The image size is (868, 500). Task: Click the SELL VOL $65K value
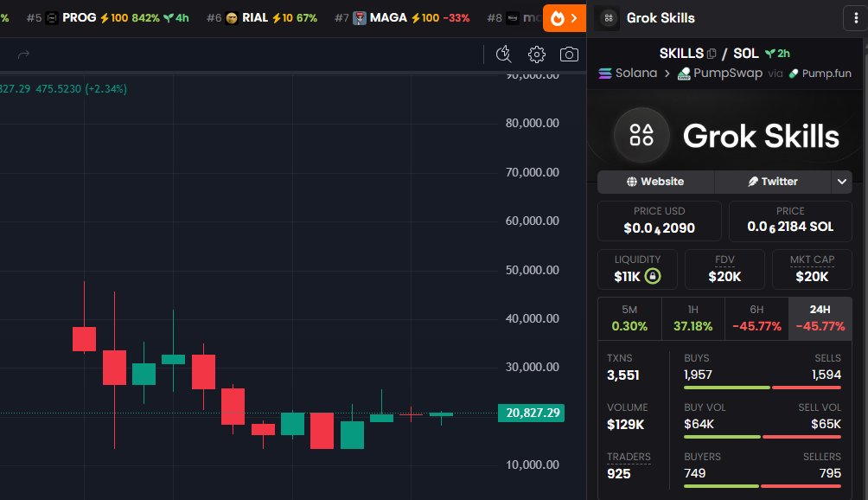(826, 424)
